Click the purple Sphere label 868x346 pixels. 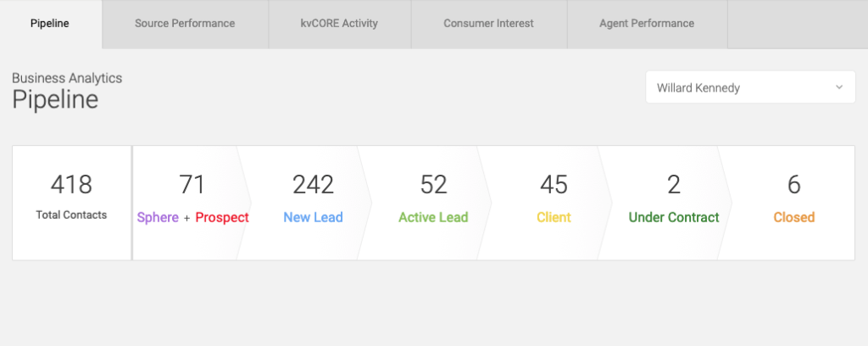point(158,218)
